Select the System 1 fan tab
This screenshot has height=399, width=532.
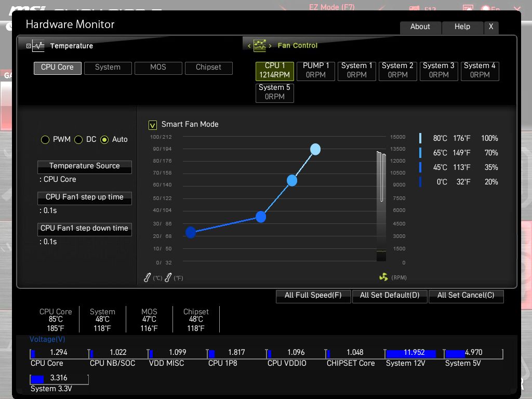(357, 71)
